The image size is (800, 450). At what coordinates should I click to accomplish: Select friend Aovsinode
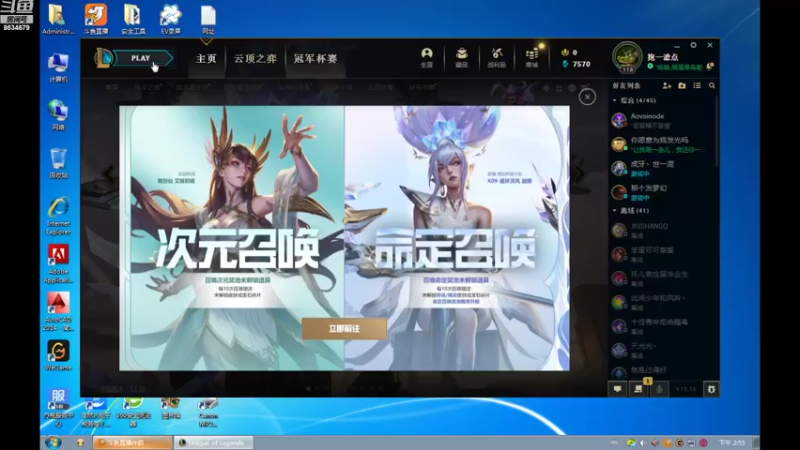point(662,120)
